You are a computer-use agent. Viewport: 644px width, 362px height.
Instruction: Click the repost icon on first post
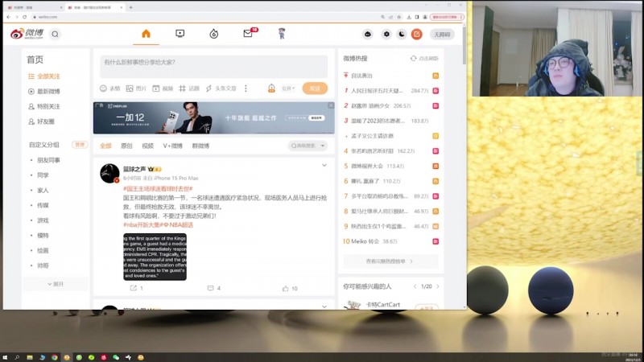pos(134,288)
